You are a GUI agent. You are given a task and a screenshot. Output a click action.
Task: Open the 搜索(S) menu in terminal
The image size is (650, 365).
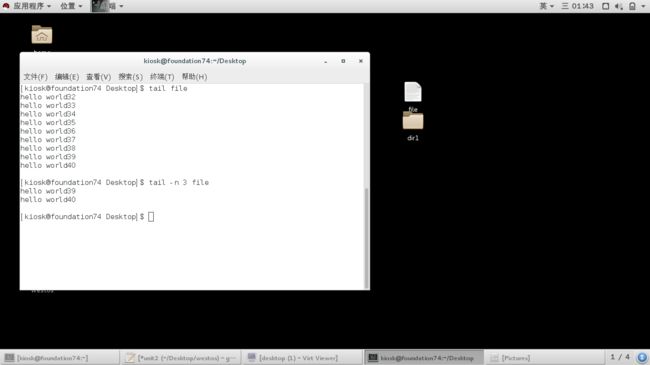click(130, 77)
